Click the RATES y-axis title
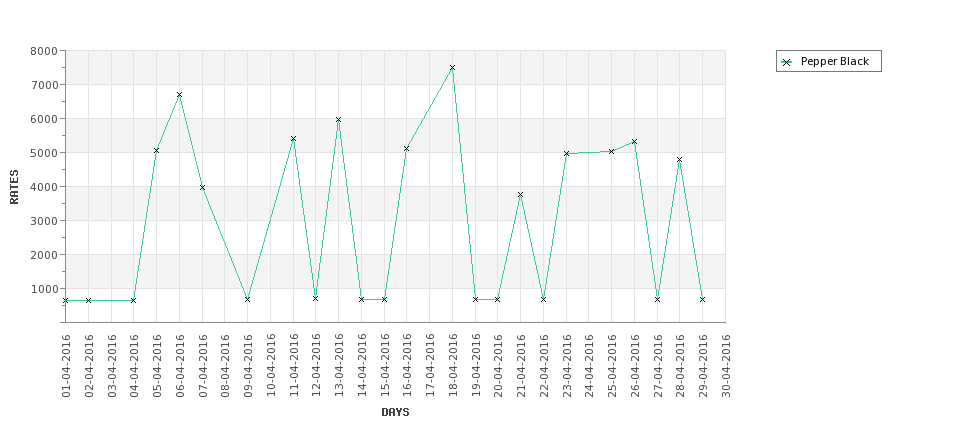 click(x=14, y=187)
